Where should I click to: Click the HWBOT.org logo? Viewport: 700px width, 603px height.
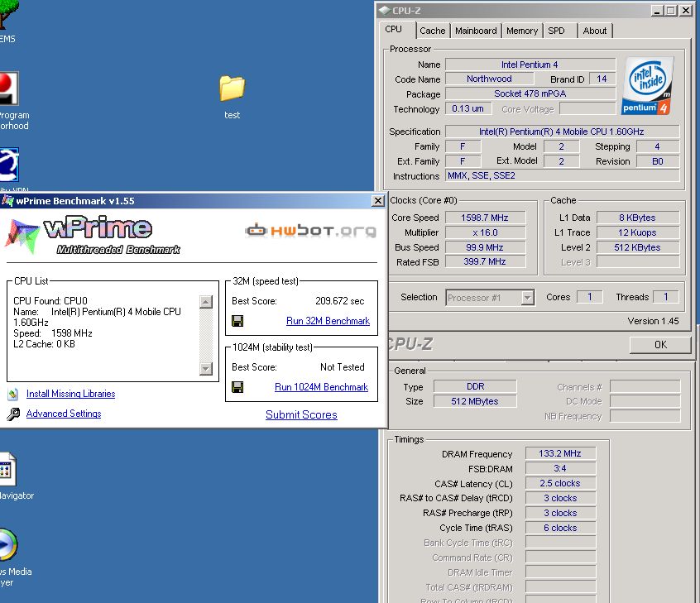coord(311,230)
